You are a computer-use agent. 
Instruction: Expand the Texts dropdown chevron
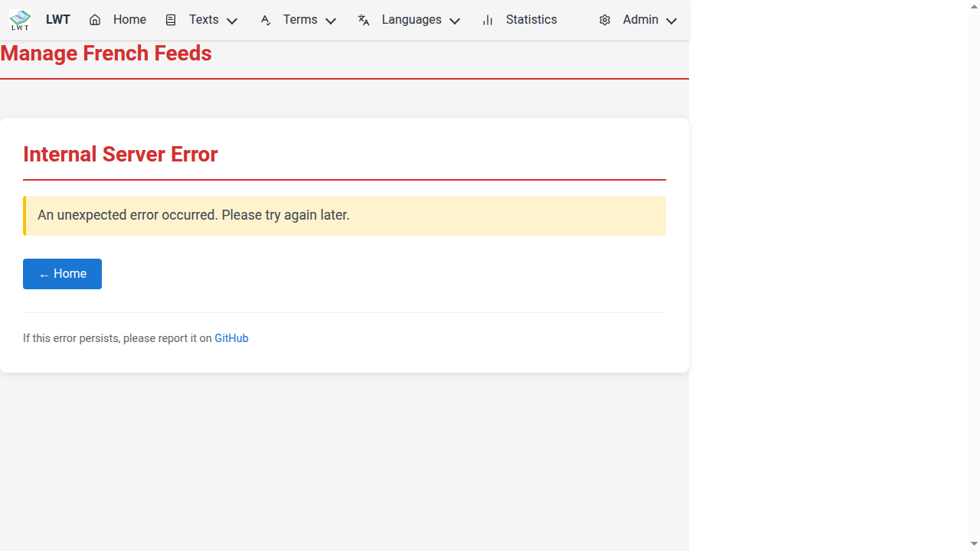(x=232, y=21)
